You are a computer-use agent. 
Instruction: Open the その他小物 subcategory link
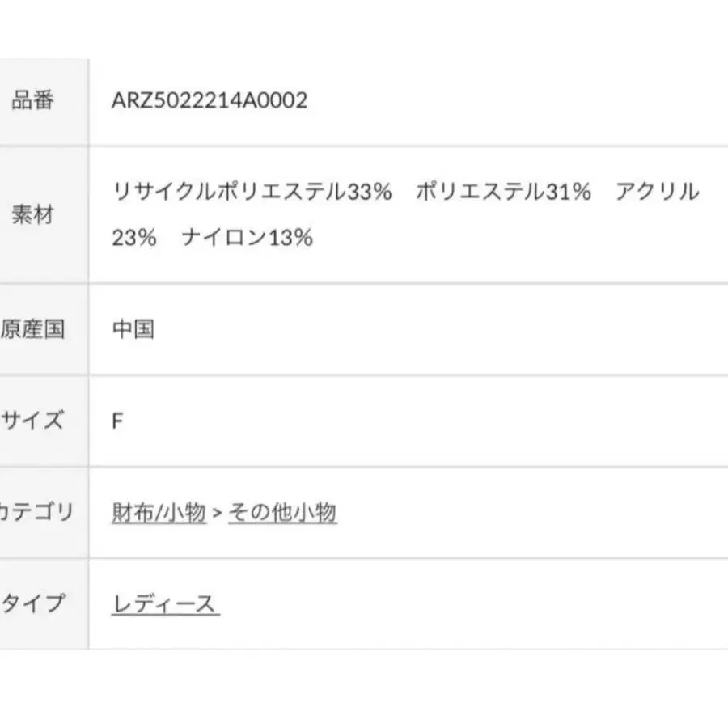[282, 513]
